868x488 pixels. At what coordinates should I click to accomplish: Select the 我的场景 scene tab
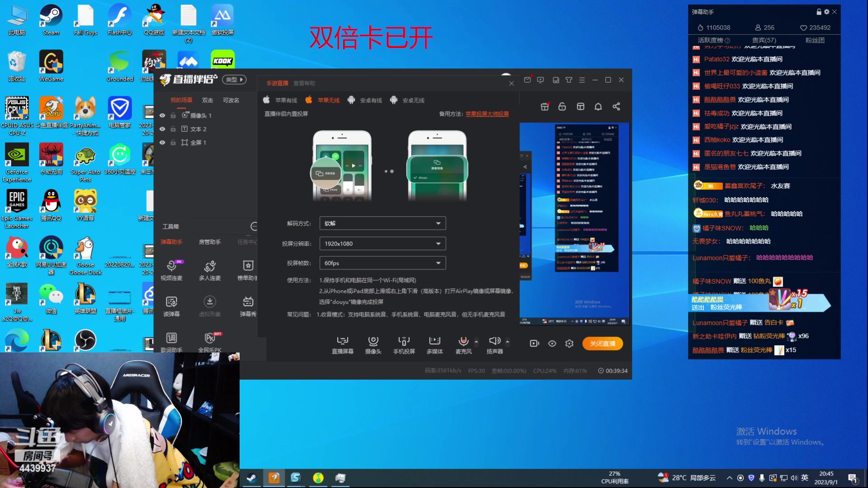tap(181, 100)
